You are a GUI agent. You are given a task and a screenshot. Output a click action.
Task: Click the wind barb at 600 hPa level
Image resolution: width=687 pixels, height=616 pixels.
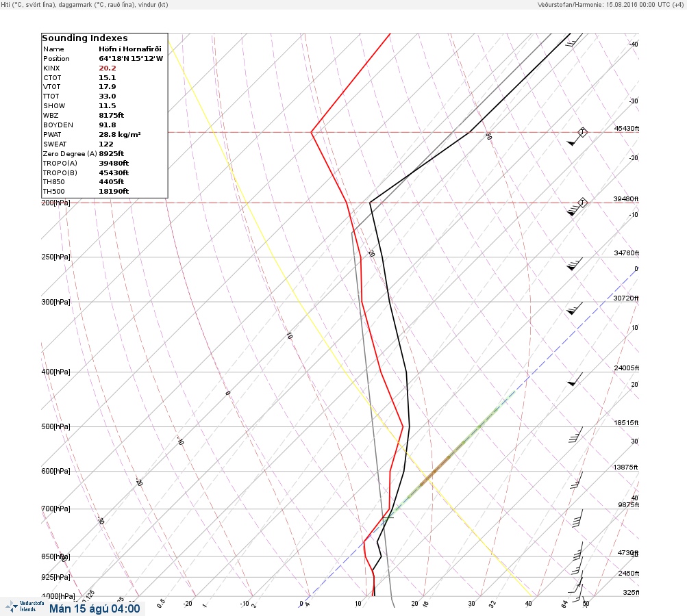(x=577, y=480)
